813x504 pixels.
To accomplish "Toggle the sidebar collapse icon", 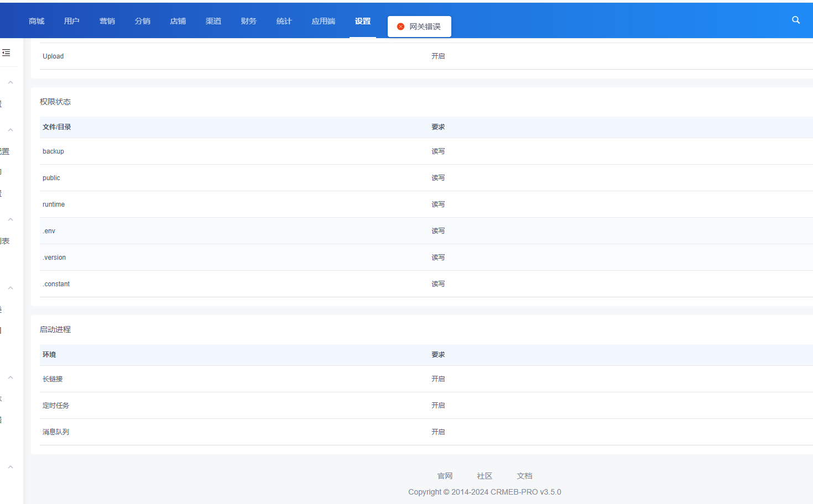I will coord(6,53).
